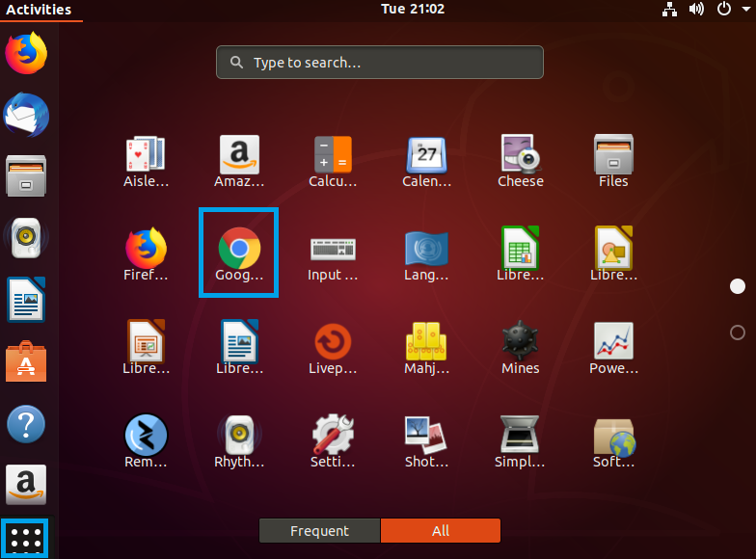Viewport: 756px width, 559px height.
Task: Open the Calculator application
Action: coord(333,162)
